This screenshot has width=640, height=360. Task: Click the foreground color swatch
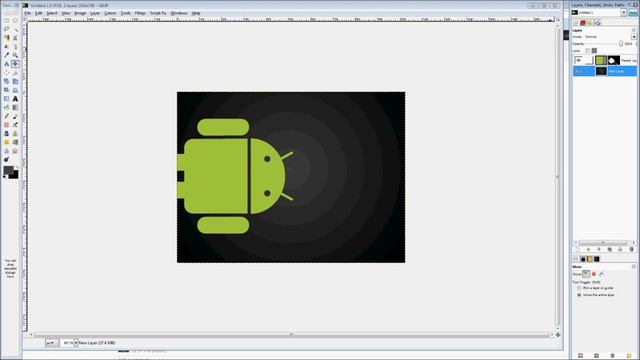pyautogui.click(x=8, y=171)
